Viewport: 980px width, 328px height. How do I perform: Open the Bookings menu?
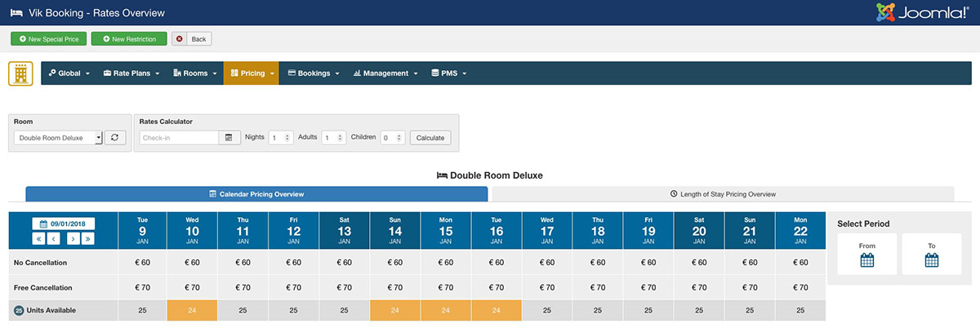coord(314,73)
